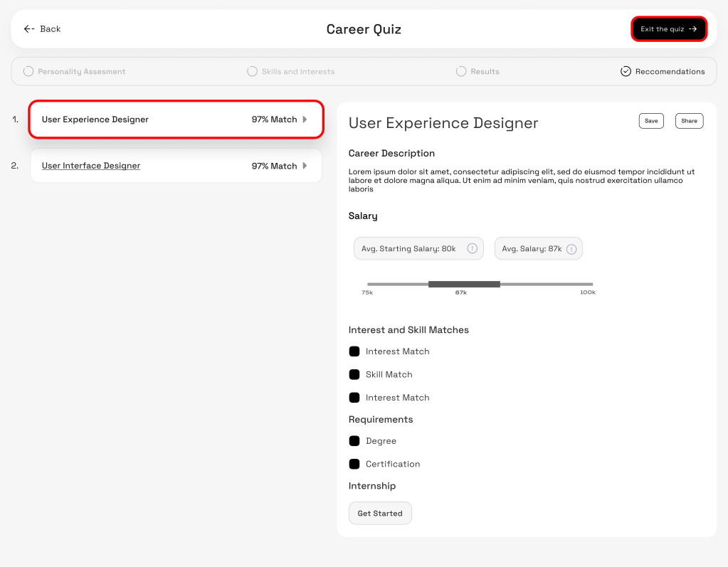728x567 pixels.
Task: Click the info icon beside Avg. Starting Salary
Action: [x=472, y=248]
